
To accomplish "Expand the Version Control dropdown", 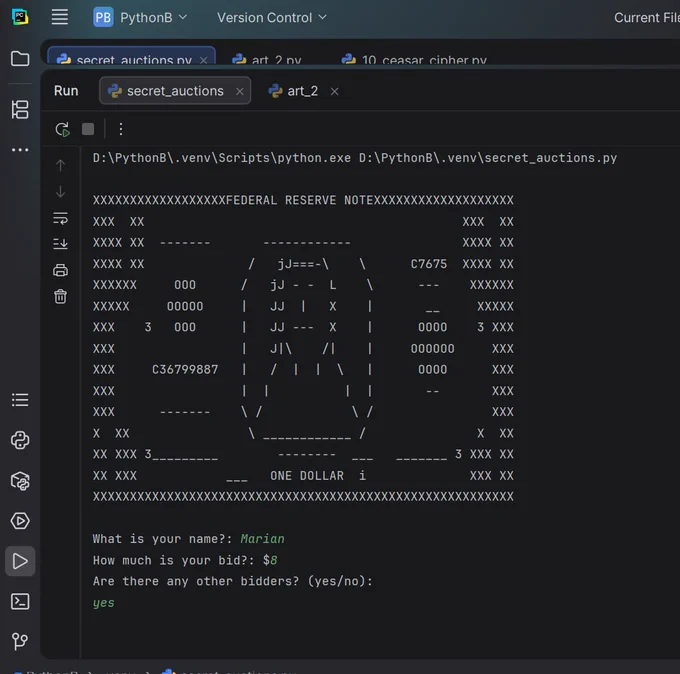I will point(271,17).
